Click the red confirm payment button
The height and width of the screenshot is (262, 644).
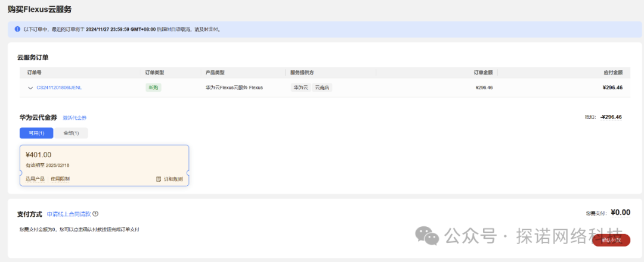[x=611, y=241]
